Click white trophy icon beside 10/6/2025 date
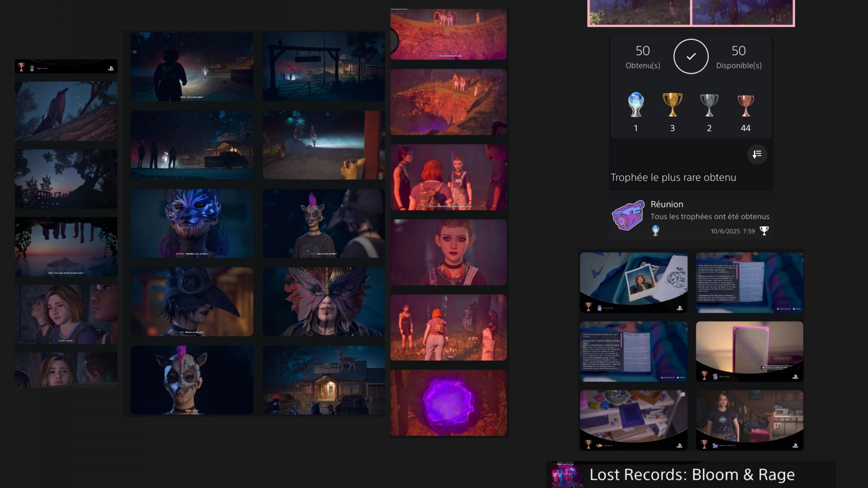The height and width of the screenshot is (488, 868). tap(764, 231)
